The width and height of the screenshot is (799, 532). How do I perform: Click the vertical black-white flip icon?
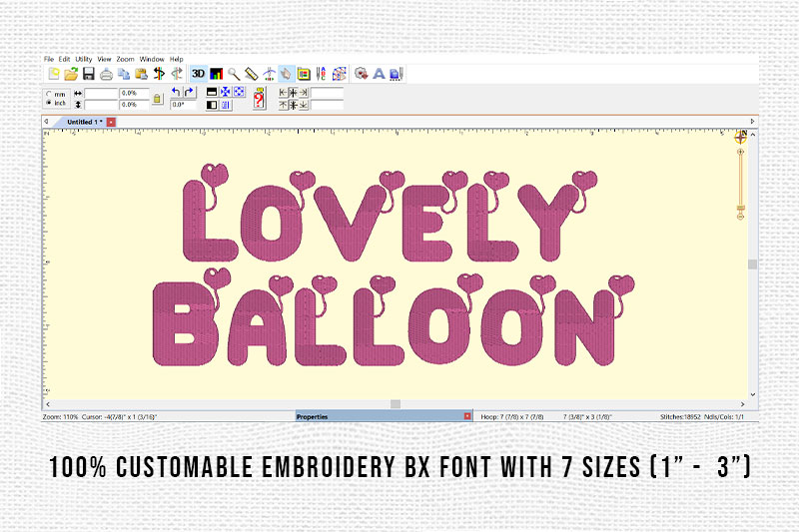(x=212, y=105)
